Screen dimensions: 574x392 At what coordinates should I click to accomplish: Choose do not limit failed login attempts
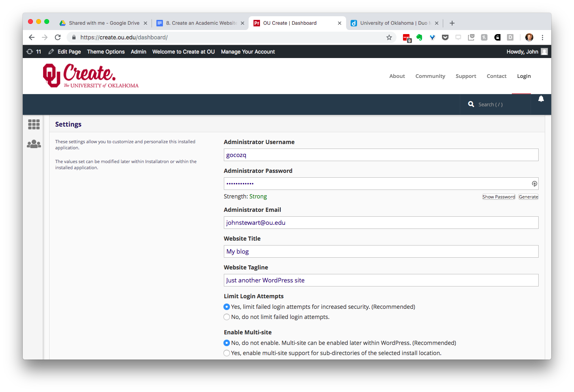(x=227, y=317)
